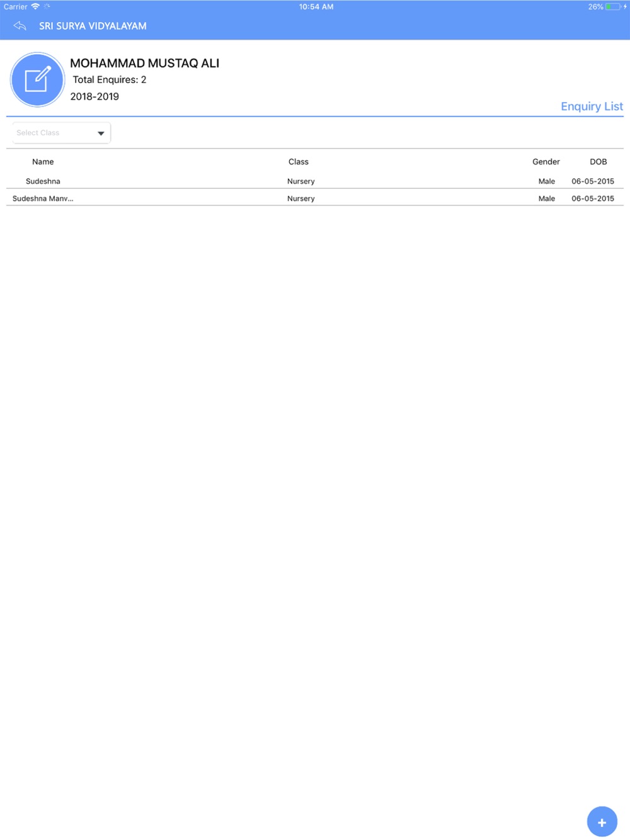Image resolution: width=630 pixels, height=840 pixels.
Task: Select the Sudeshna enquiry name
Action: coord(43,181)
